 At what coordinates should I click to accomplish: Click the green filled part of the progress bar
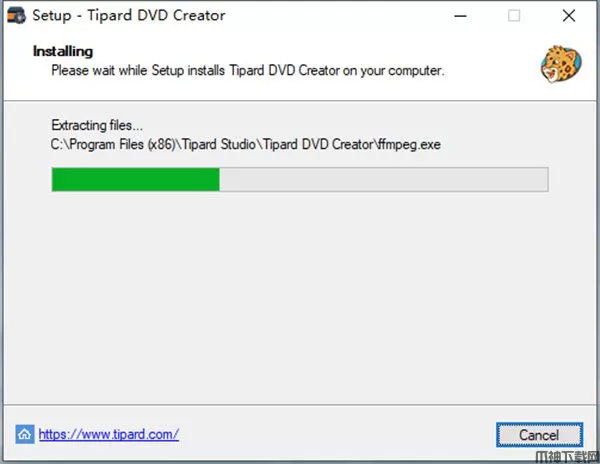point(135,179)
